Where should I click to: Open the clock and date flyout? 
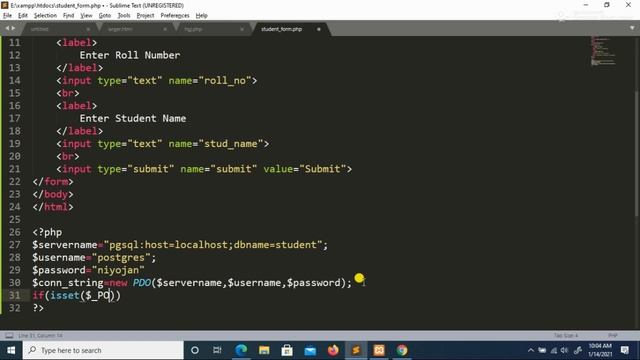pyautogui.click(x=600, y=350)
